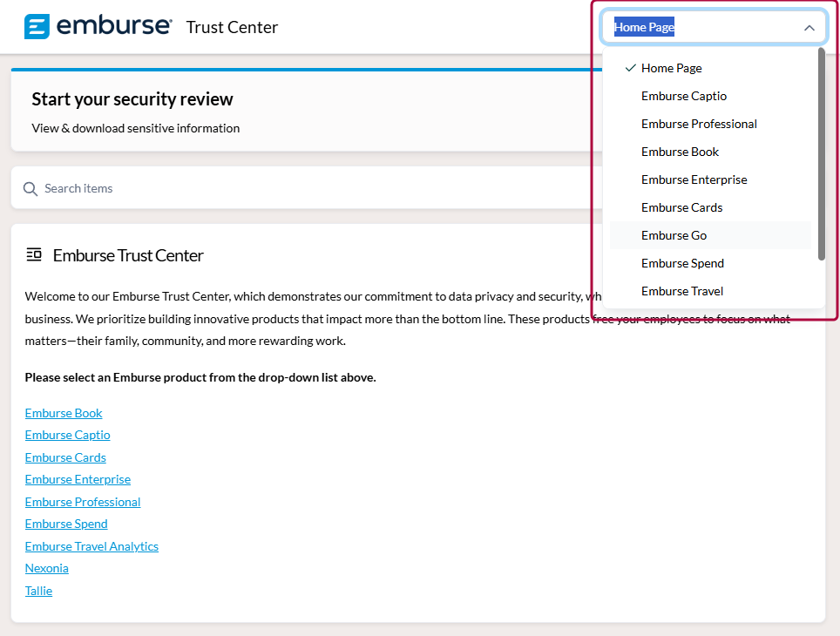Open the Tallie link
This screenshot has height=636, width=840.
coord(38,591)
